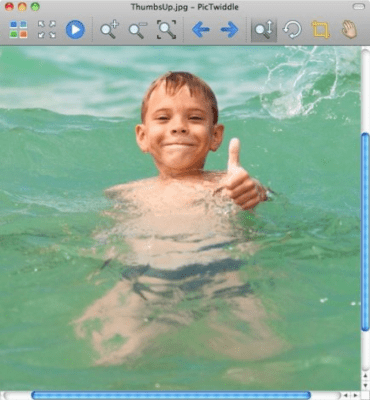Click the toolbar toggle pill in the title bar

pos(359,6)
